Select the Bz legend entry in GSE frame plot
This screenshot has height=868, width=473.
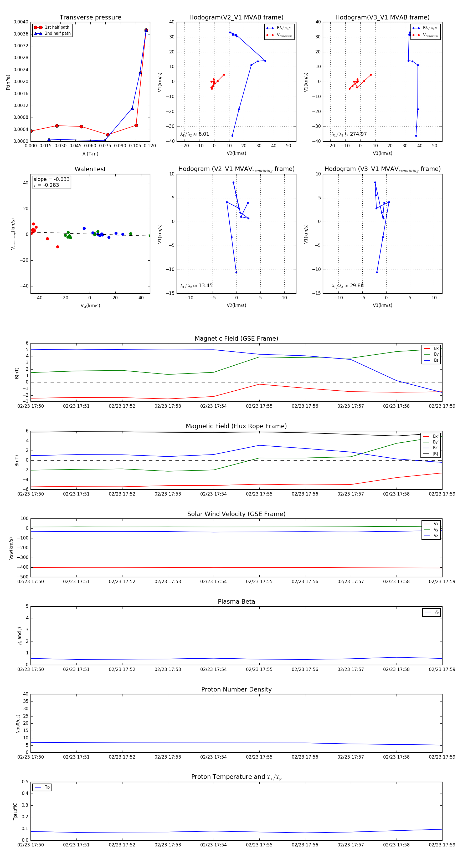pyautogui.click(x=431, y=361)
